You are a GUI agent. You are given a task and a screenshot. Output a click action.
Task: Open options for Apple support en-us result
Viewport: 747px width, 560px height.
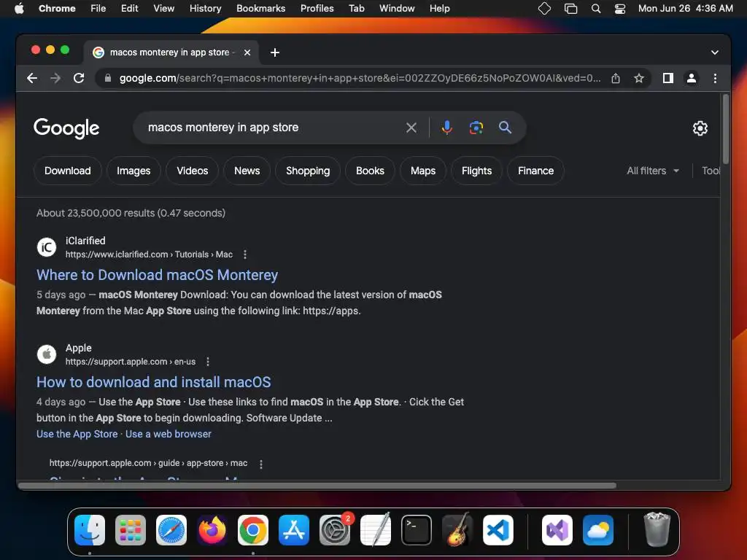[208, 362]
